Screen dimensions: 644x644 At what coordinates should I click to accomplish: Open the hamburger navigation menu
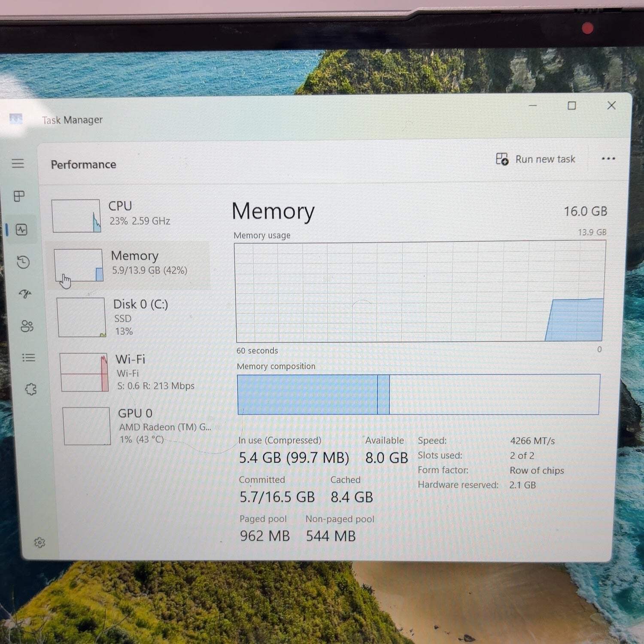pos(18,163)
